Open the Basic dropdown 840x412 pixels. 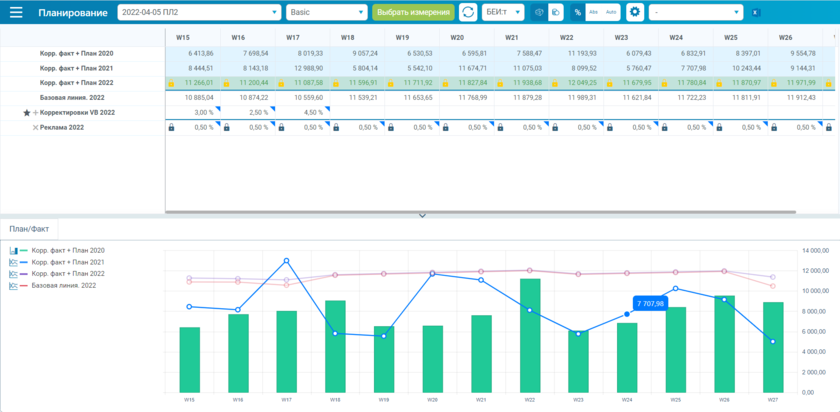(326, 13)
